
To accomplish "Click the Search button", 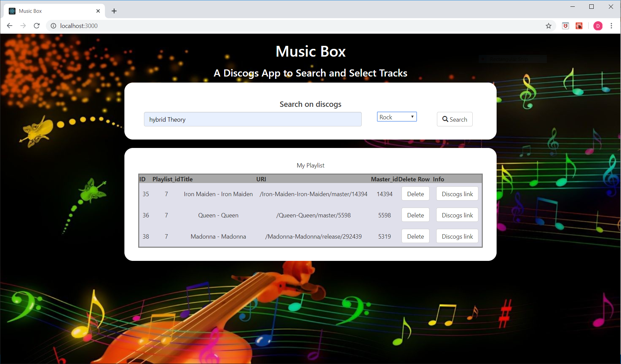I will pos(455,119).
